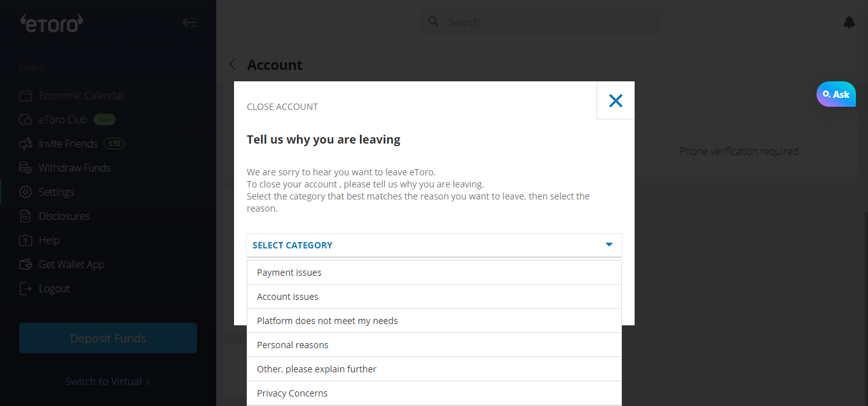This screenshot has width=868, height=406.
Task: Click the Withdraw Funds coins icon
Action: 25,168
